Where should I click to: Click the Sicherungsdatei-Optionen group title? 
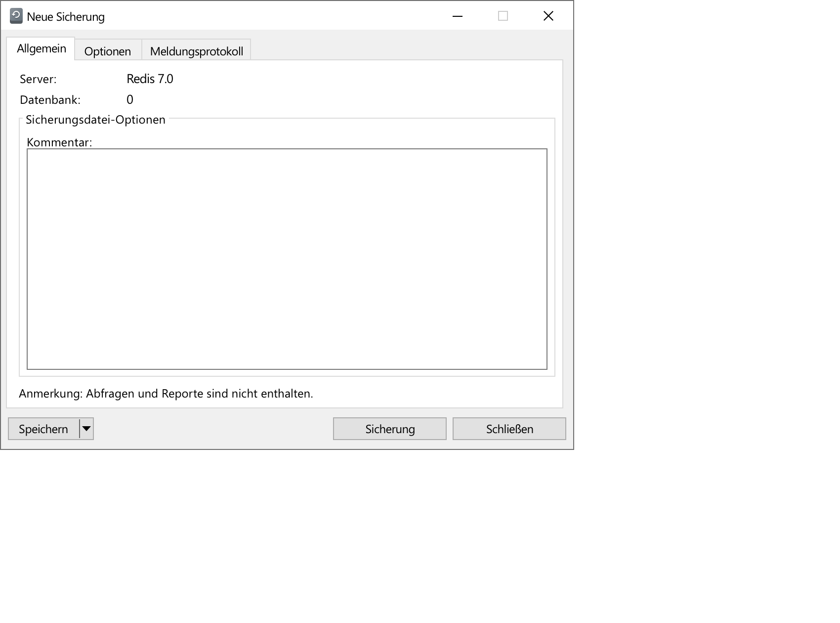(95, 120)
